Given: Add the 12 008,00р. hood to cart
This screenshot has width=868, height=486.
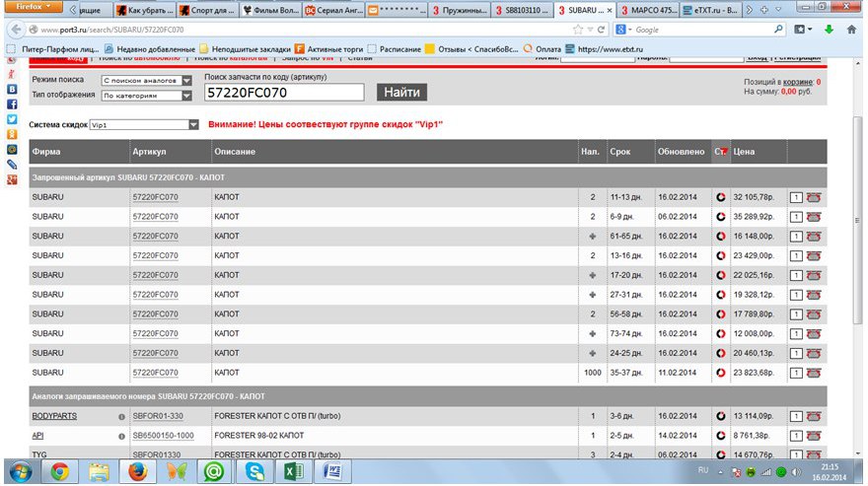Looking at the screenshot, I should (813, 334).
